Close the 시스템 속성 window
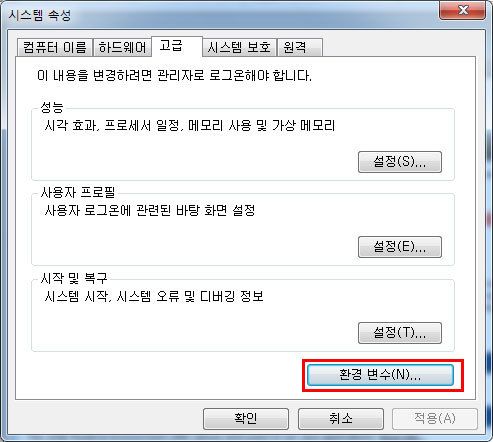Viewport: 493px width, 442px height. pos(462,10)
